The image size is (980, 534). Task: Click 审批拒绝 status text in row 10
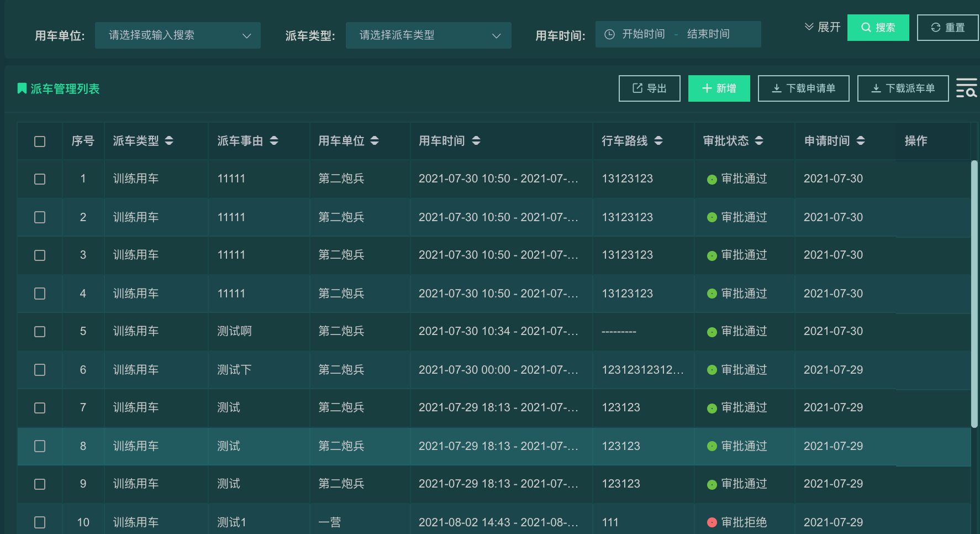click(x=744, y=522)
